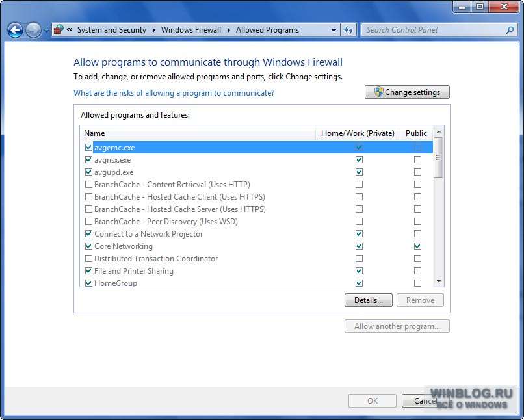Open address bar history dropdown
Image resolution: width=524 pixels, height=420 pixels.
pyautogui.click(x=334, y=30)
